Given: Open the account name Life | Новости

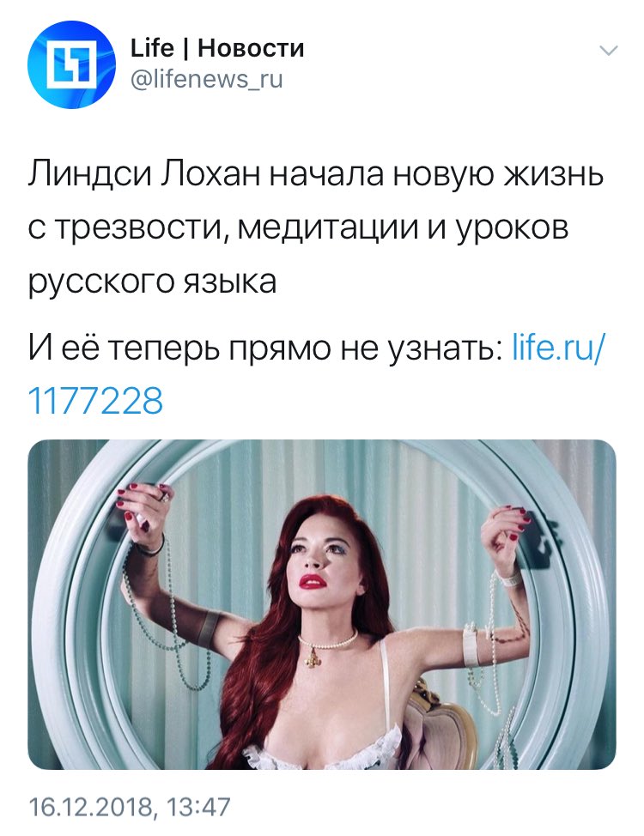Looking at the screenshot, I should pyautogui.click(x=217, y=48).
